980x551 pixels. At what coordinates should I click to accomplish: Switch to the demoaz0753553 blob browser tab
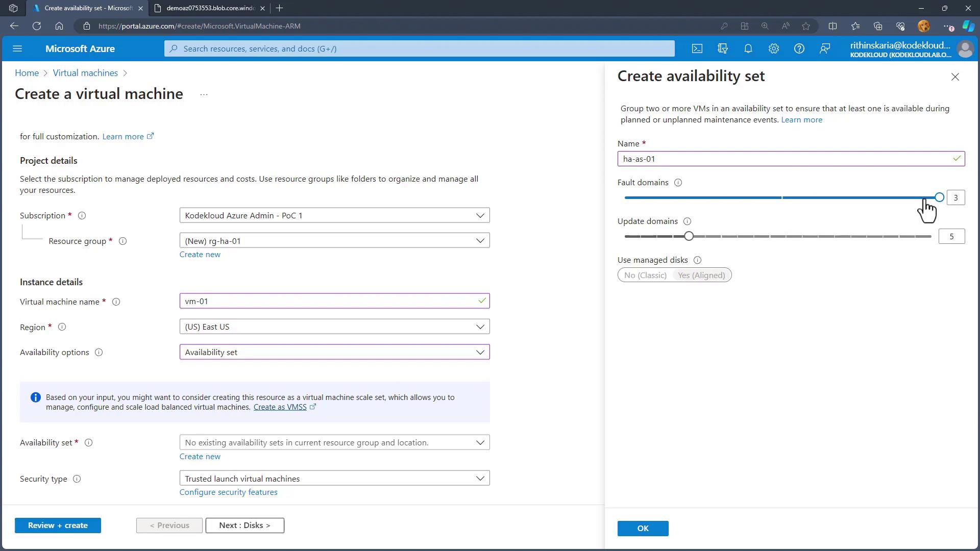pos(210,8)
